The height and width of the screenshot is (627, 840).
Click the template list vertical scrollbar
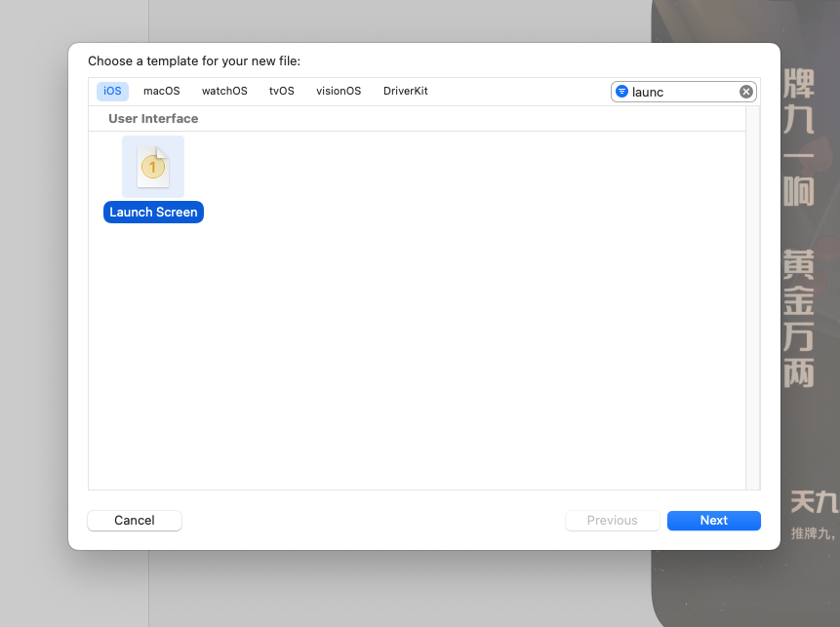pyautogui.click(x=752, y=293)
